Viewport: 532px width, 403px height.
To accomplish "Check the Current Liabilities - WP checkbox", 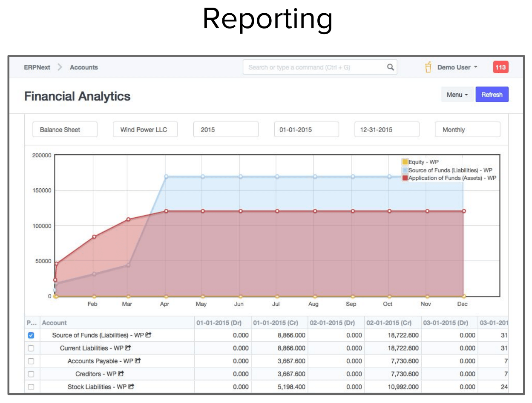I will [31, 348].
